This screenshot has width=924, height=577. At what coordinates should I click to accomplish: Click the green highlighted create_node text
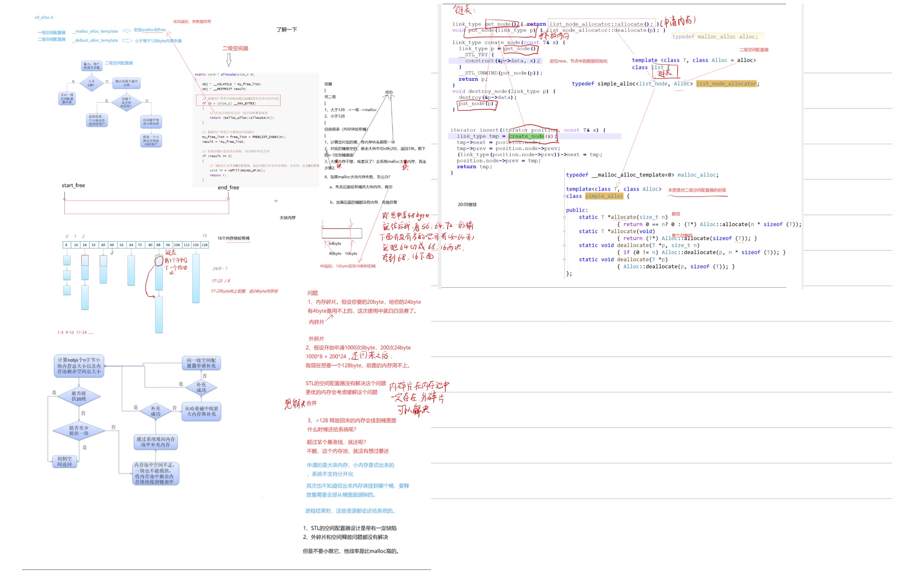click(526, 136)
